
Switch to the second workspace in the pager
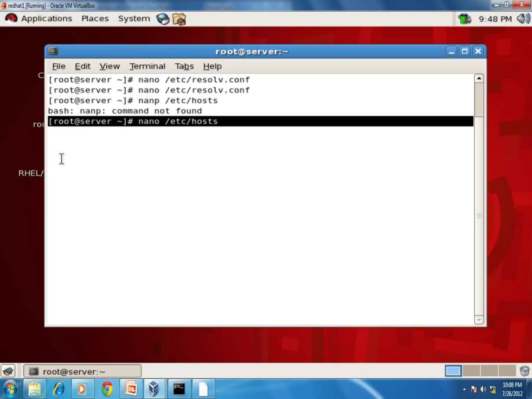471,371
